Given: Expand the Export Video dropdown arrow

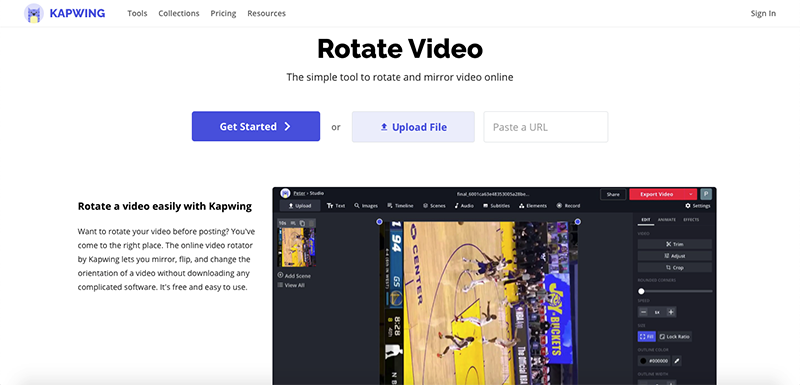Looking at the screenshot, I should click(691, 194).
